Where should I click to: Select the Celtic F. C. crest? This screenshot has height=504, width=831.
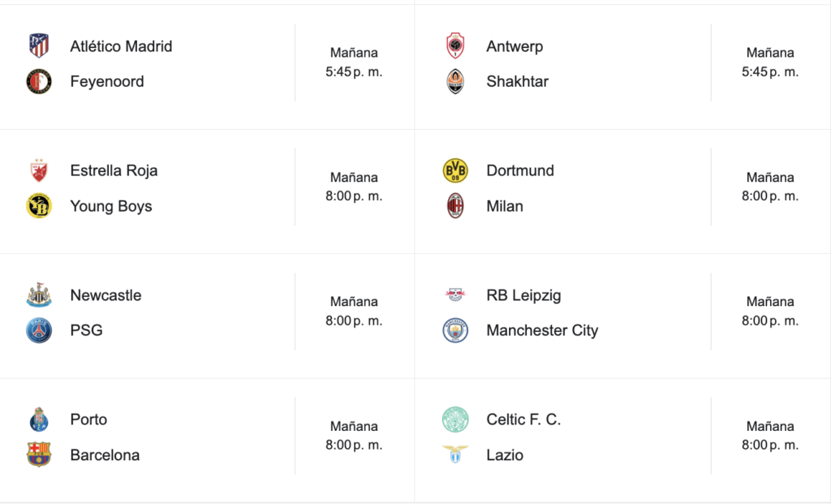(455, 420)
